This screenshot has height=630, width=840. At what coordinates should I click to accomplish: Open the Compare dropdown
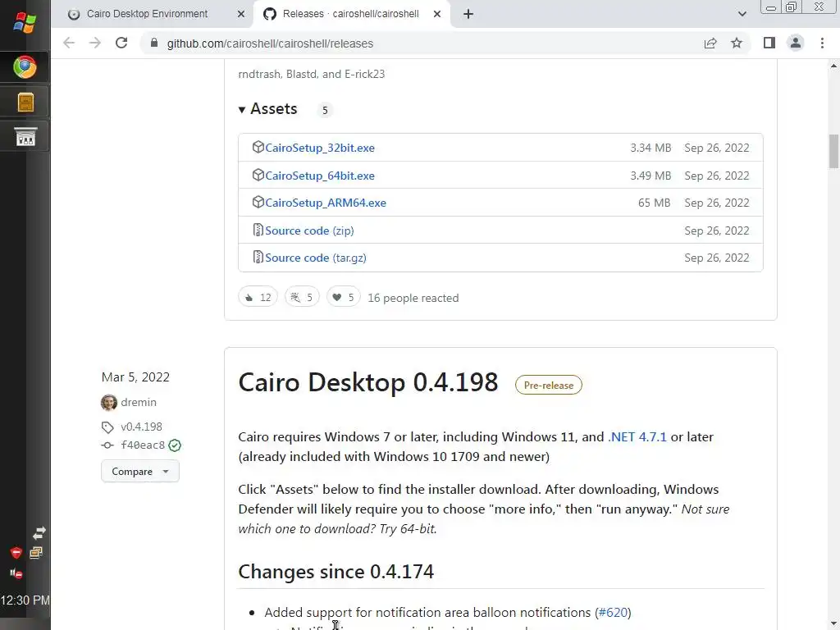pos(139,472)
